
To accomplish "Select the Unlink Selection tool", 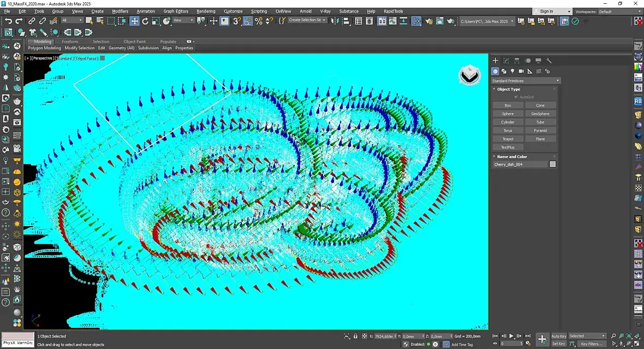I will point(43,21).
